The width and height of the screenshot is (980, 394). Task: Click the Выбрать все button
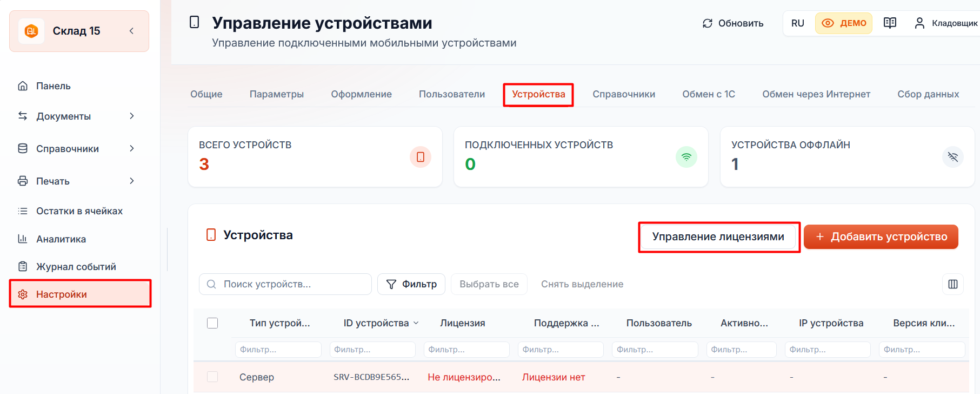tap(489, 284)
